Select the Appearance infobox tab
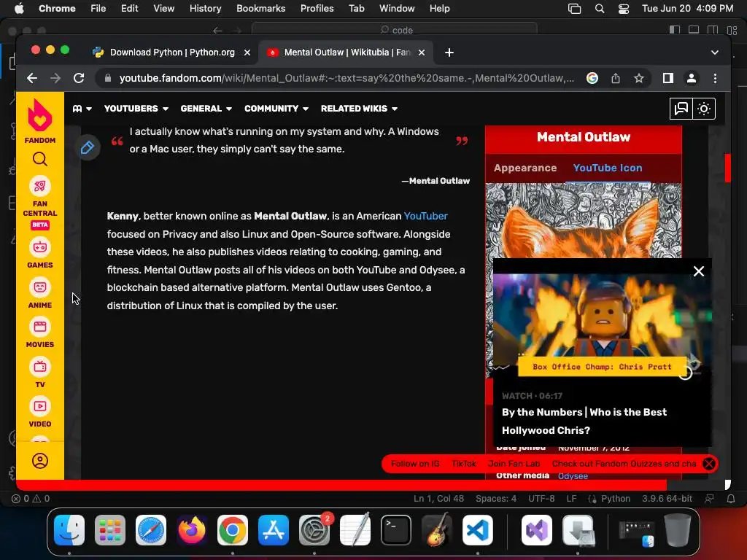The width and height of the screenshot is (747, 560). click(x=525, y=168)
